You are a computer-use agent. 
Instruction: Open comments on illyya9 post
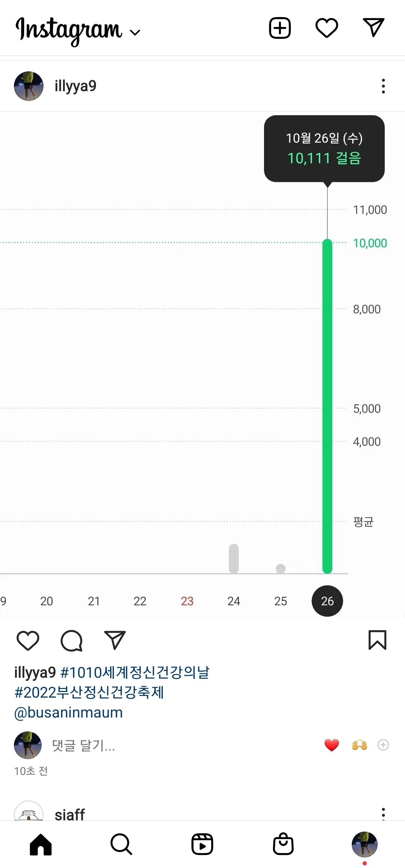[71, 640]
